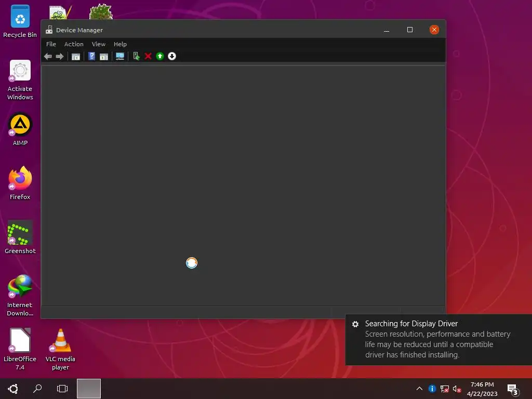This screenshot has width=532, height=399.
Task: Select the Recycle Bin desktop icon
Action: [x=20, y=21]
